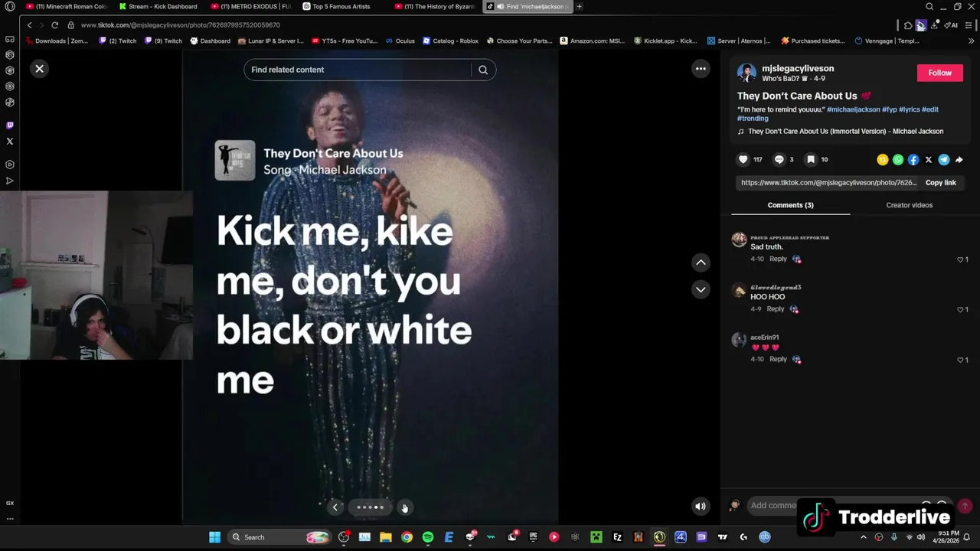Viewport: 980px width, 551px height.
Task: Show hidden system tray icons
Action: pyautogui.click(x=864, y=537)
